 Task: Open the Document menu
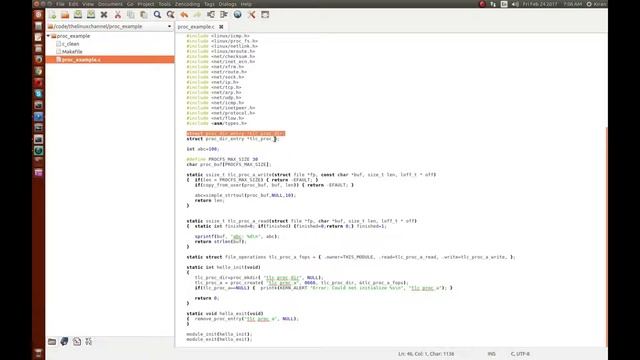pos(110,4)
